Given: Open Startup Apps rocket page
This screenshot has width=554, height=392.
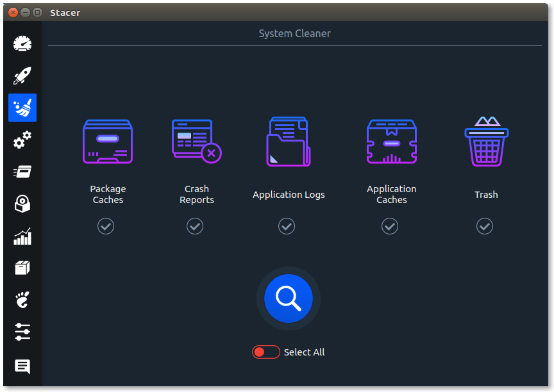Looking at the screenshot, I should [x=22, y=76].
